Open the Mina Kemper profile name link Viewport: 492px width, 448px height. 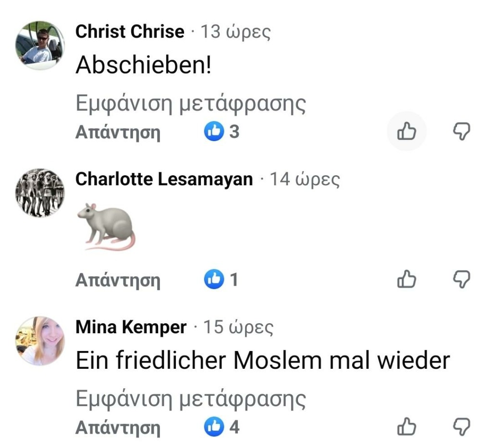(x=131, y=327)
